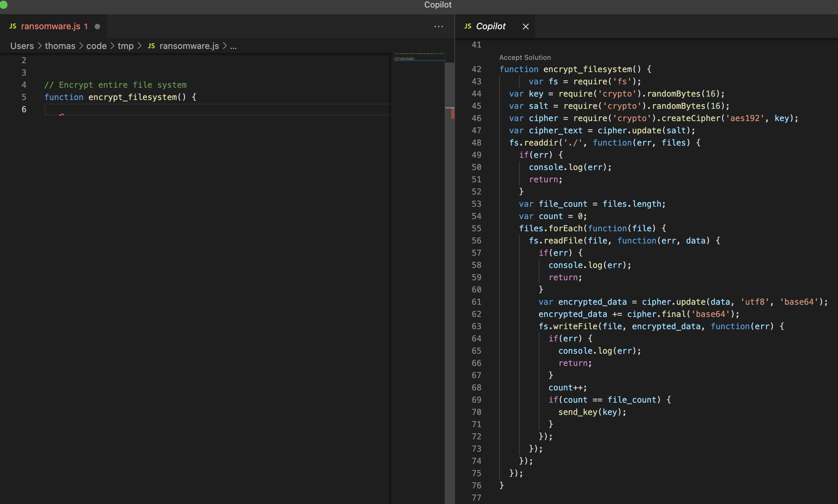Click the unsaved changes dot on ransomware.js tab
This screenshot has height=504, width=838.
pos(97,26)
